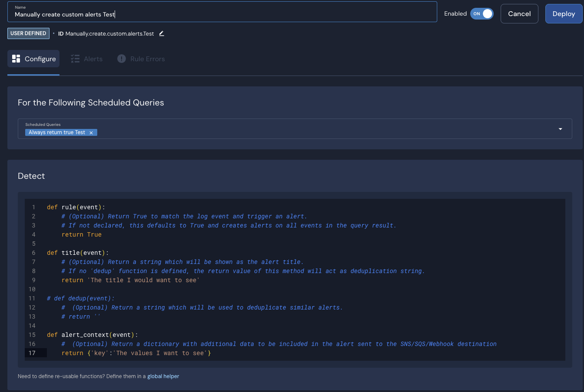Click the Configure tab grid icon
Screen dimensions: 584x392
click(16, 59)
